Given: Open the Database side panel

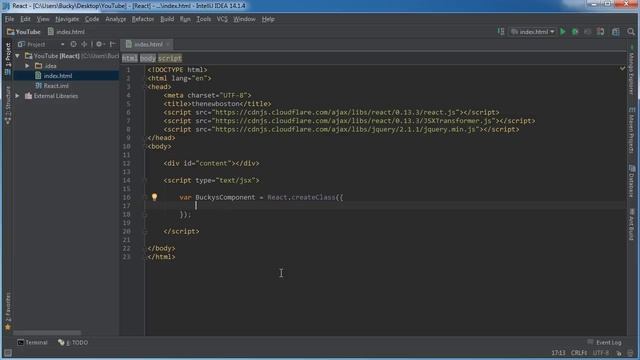Looking at the screenshot, I should pos(631,181).
